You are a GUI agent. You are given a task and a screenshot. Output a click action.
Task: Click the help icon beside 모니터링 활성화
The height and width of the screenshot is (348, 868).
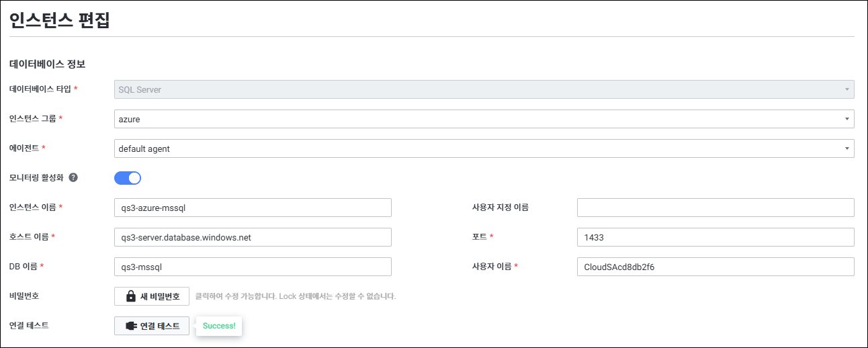[x=73, y=178]
